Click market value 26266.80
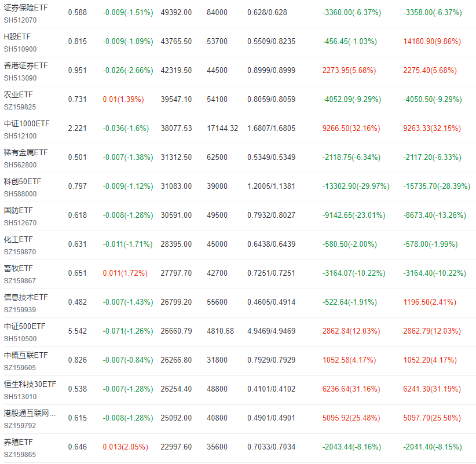The height and width of the screenshot is (464, 476). point(176,360)
